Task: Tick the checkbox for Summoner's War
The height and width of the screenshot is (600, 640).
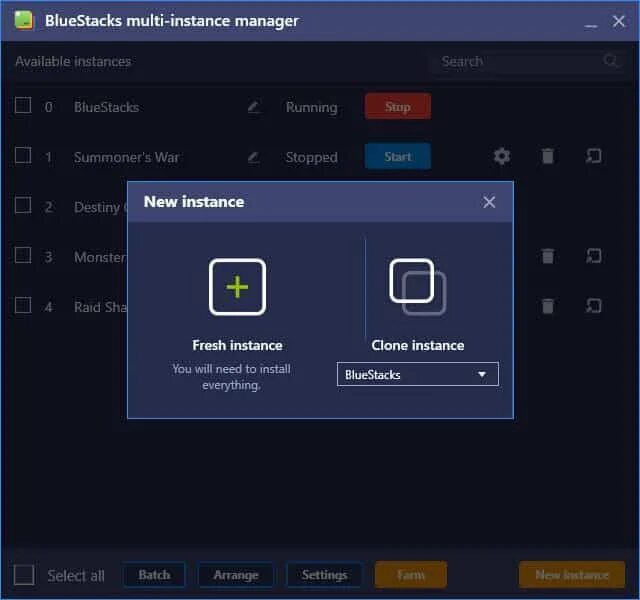Action: click(23, 156)
